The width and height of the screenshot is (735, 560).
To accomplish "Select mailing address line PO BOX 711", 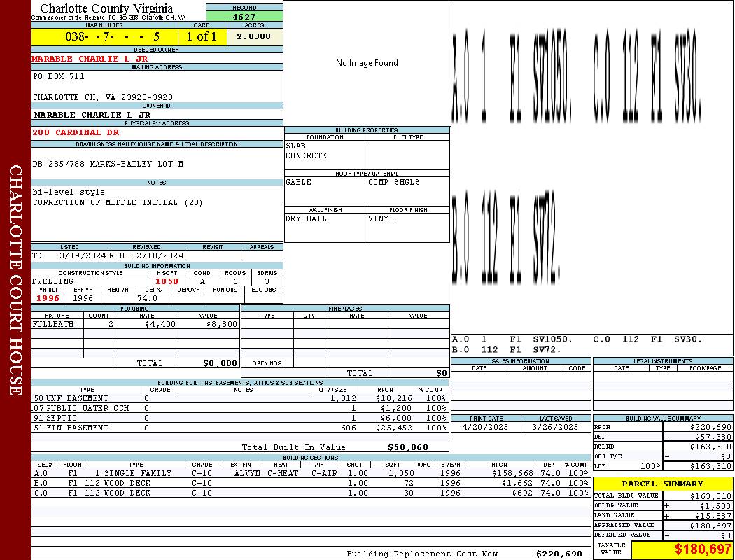I will (x=59, y=76).
